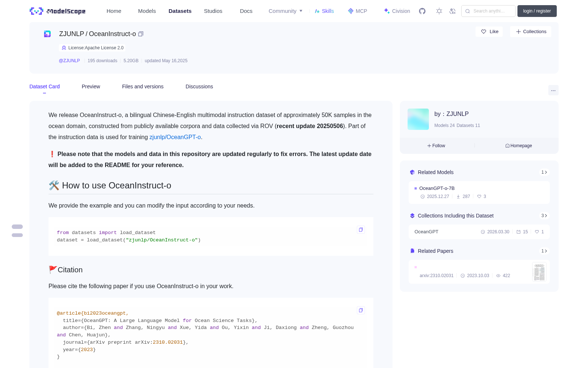Image resolution: width=588 pixels, height=368 pixels.
Task: Click the Collections Including this Dataset icon
Action: [x=412, y=216]
